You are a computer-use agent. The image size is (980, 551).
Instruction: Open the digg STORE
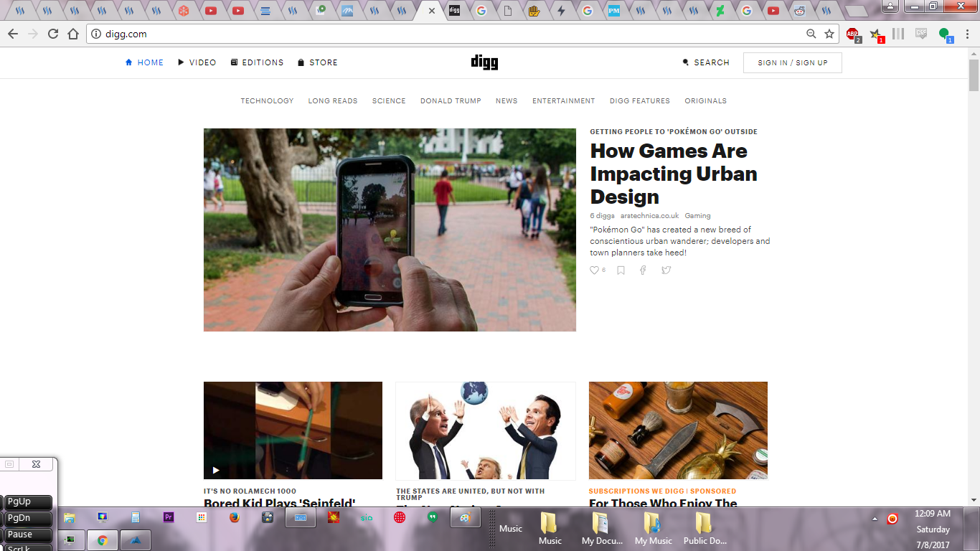coord(318,62)
